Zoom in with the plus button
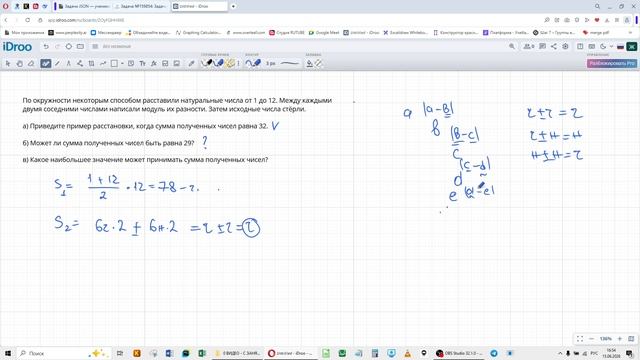 tap(620, 339)
